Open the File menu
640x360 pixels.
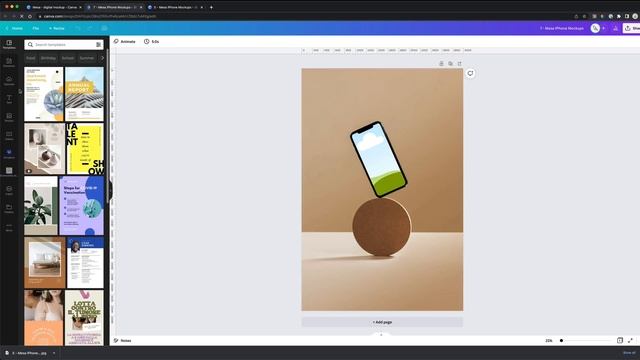click(36, 28)
